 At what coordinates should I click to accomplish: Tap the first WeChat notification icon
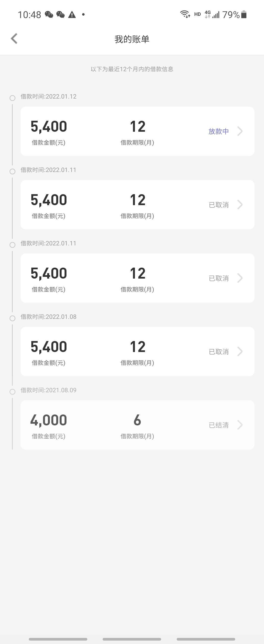[49, 14]
